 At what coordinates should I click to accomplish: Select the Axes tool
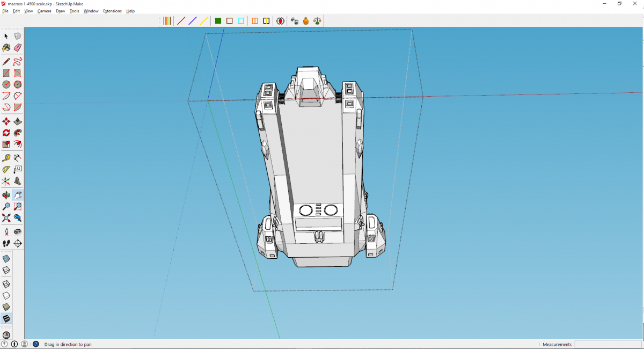click(6, 181)
